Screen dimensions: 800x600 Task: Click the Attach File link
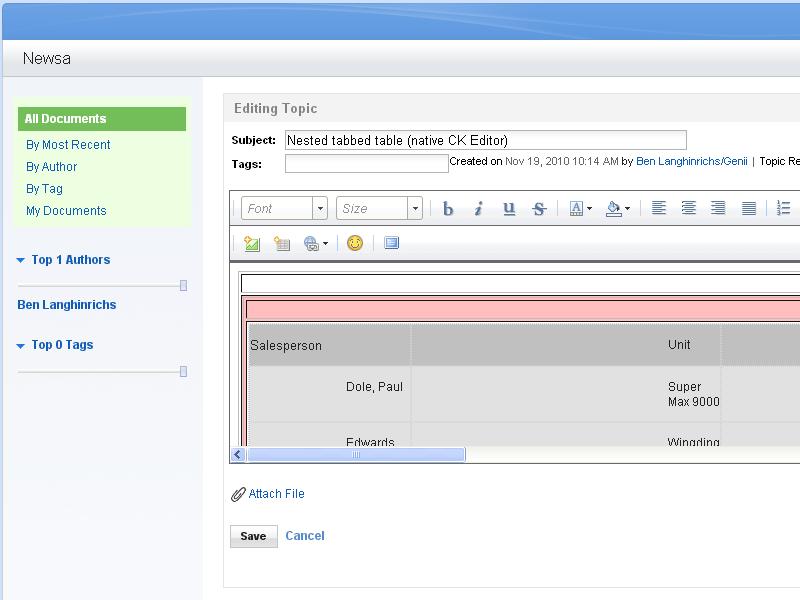point(276,494)
